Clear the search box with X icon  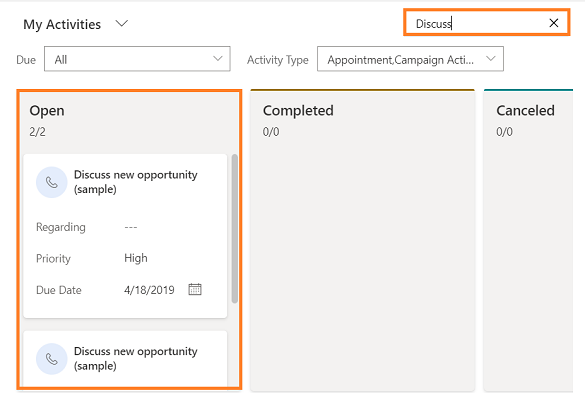(x=554, y=23)
